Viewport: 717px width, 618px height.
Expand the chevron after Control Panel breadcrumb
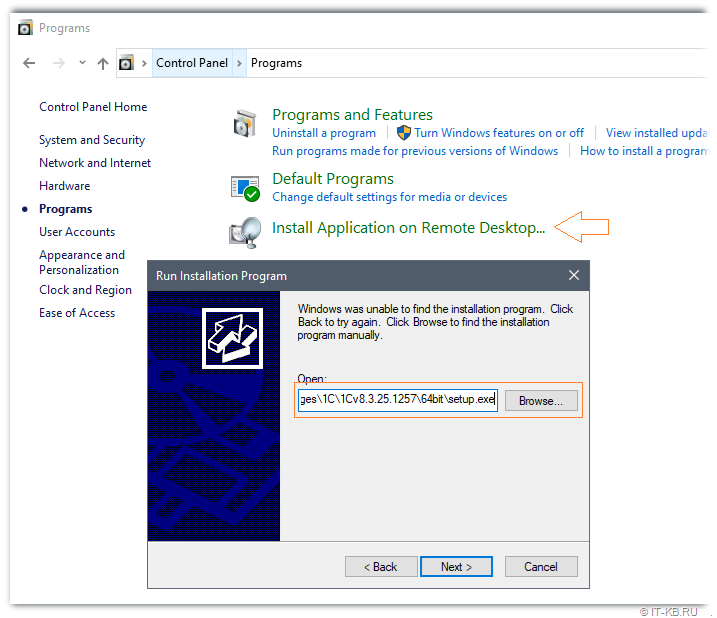(239, 63)
